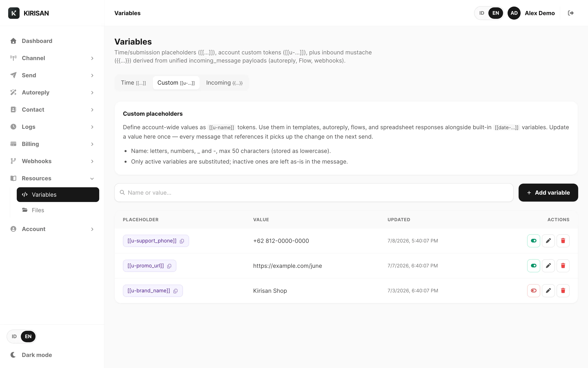Edit the support_phone variable

coord(548,241)
